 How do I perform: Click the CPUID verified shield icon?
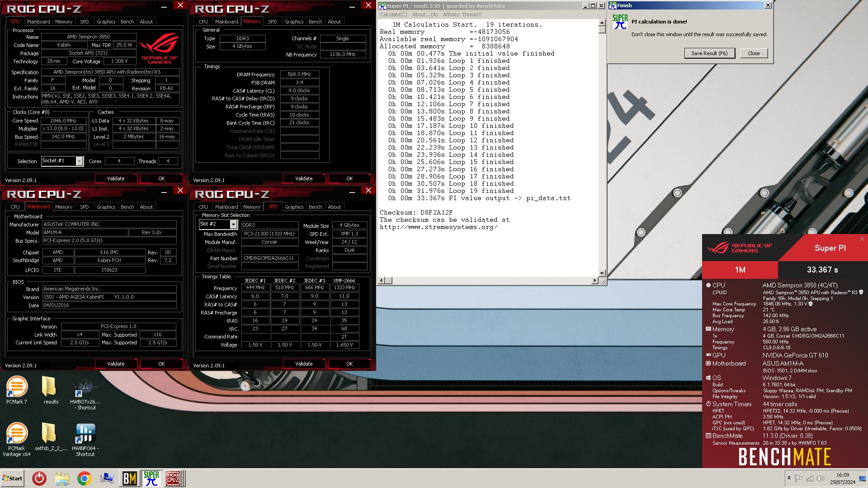[861, 292]
